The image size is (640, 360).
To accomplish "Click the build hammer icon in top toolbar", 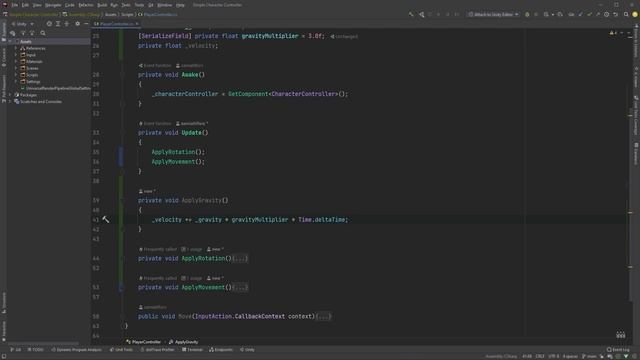I will (x=411, y=14).
